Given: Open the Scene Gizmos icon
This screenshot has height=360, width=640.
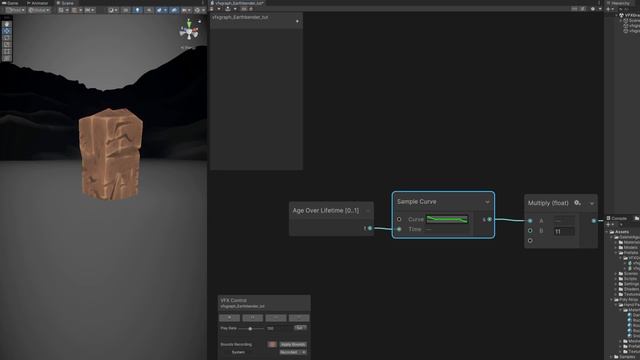Looking at the screenshot, I should (199, 10).
